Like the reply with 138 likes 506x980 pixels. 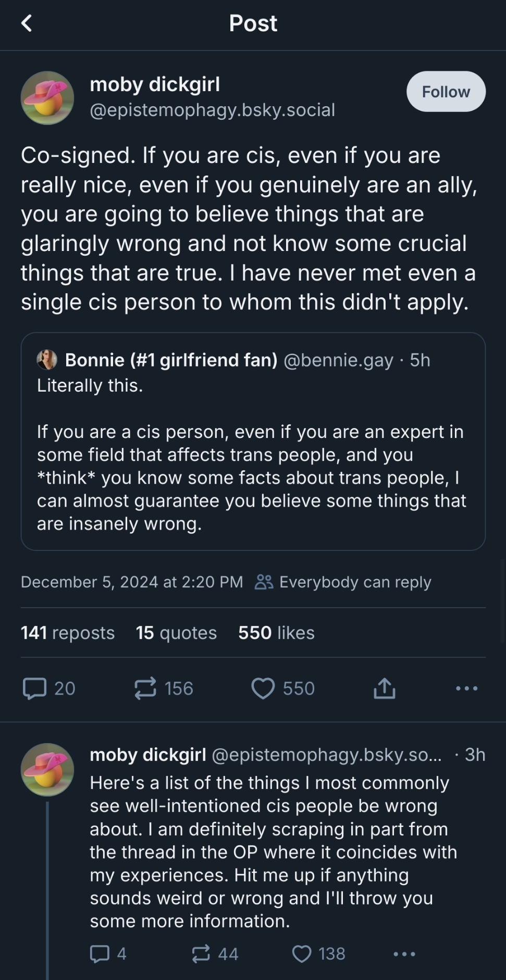coord(302,953)
